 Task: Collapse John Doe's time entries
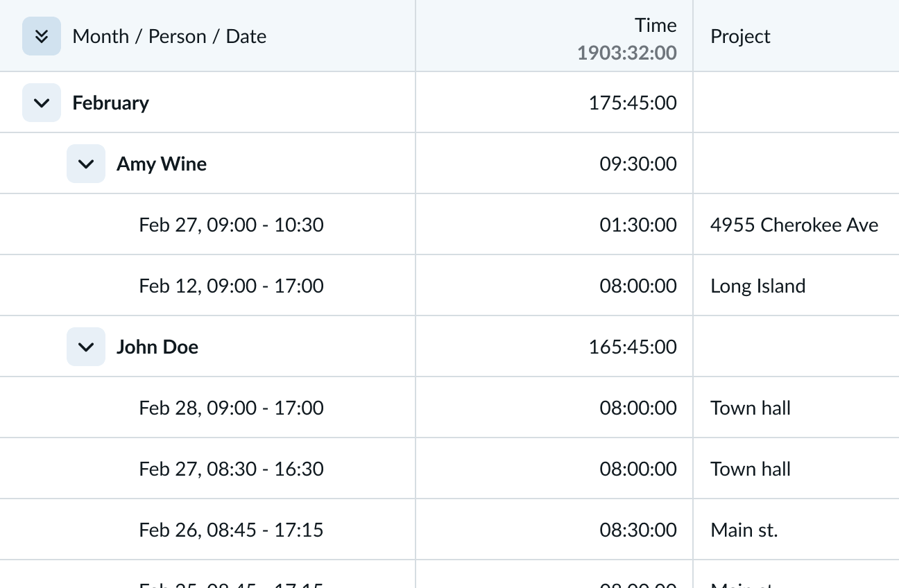tap(86, 347)
